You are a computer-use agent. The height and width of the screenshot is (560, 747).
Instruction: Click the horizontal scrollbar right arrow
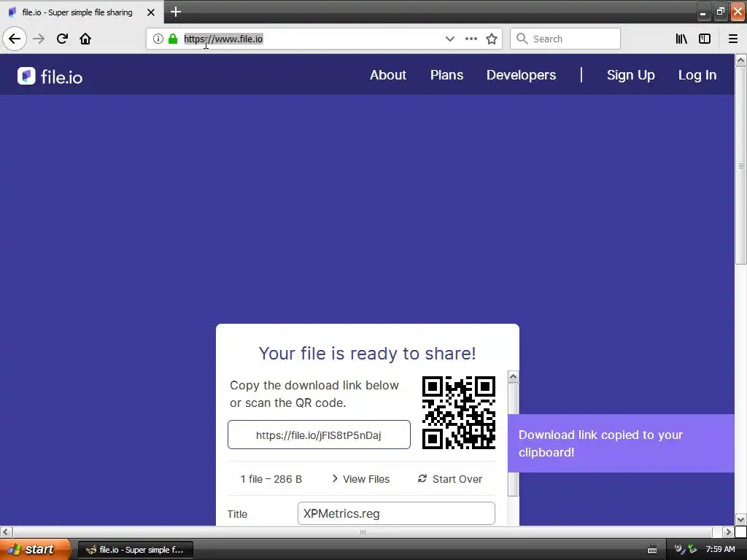[x=729, y=532]
